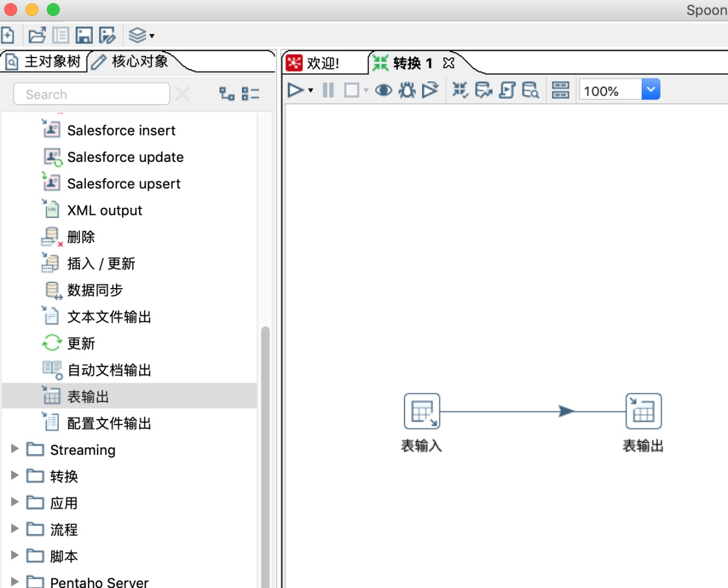The image size is (728, 588).
Task: Click the Run transformation play button
Action: (x=295, y=90)
